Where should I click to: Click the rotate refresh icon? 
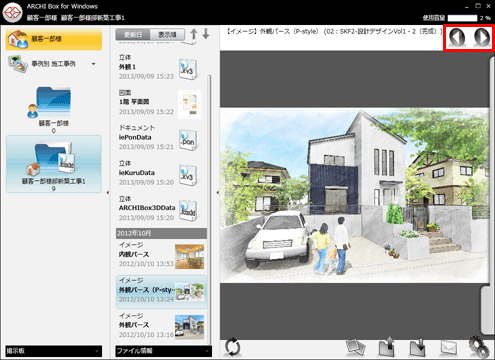coord(232,347)
